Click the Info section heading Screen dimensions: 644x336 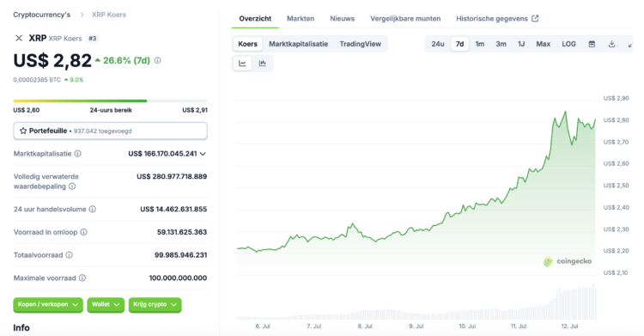[x=21, y=327]
